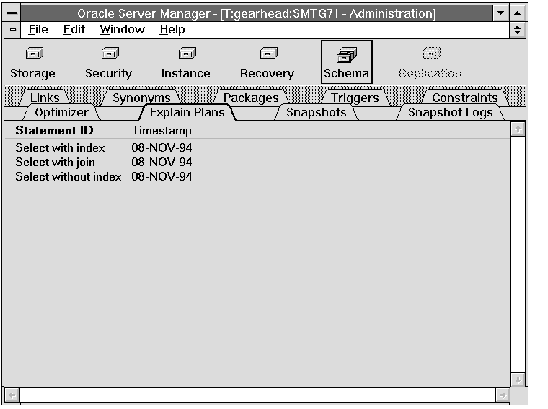Switch to the Constraints tab
This screenshot has height=409, width=548.
point(465,98)
